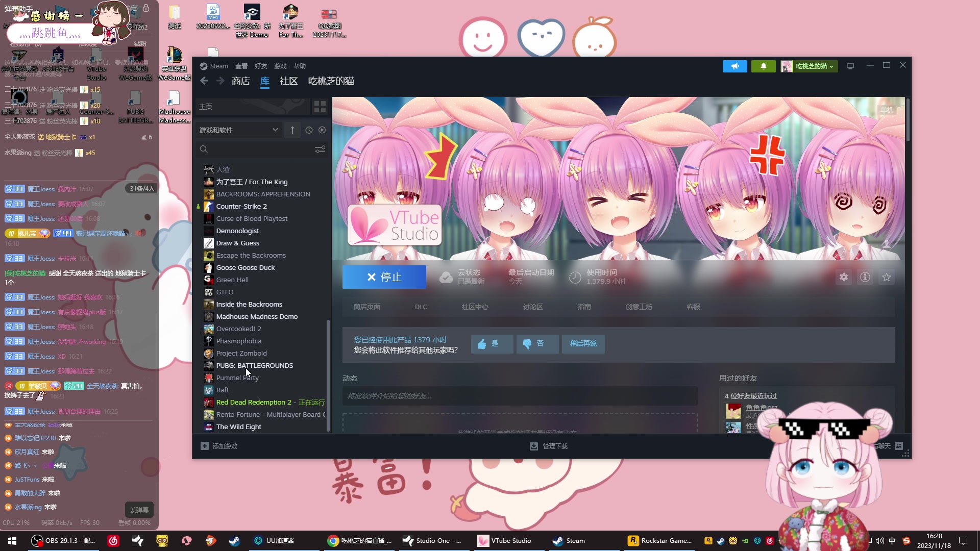Image resolution: width=980 pixels, height=551 pixels.
Task: Open the 好友 menu
Action: 261,66
